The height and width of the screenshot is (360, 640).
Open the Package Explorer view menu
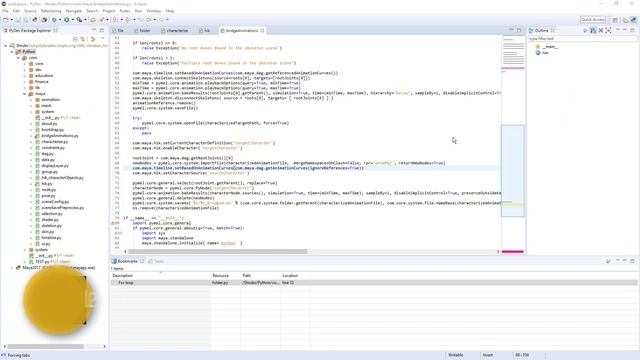pyautogui.click(x=102, y=39)
